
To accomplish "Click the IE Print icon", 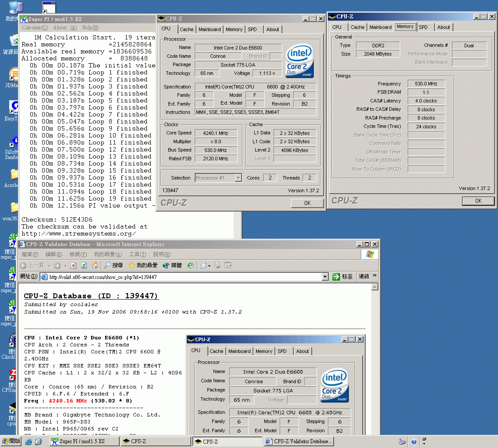I will (217, 265).
